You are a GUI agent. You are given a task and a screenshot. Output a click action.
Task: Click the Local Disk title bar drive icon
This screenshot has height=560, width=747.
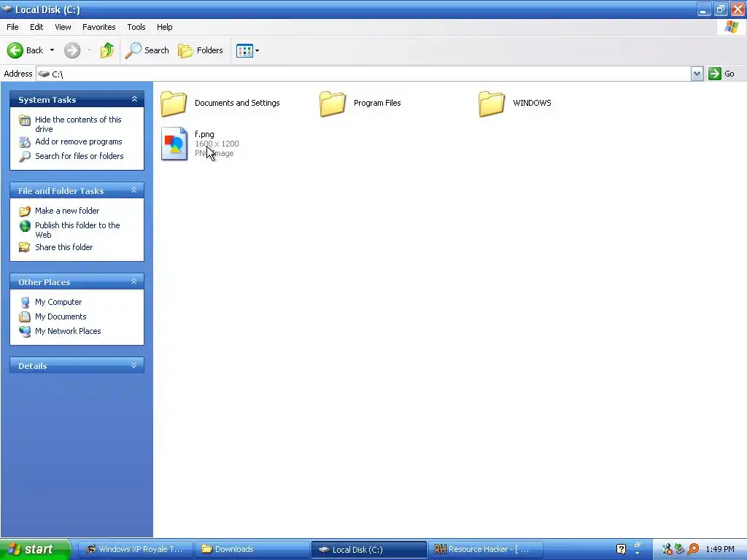[7, 9]
